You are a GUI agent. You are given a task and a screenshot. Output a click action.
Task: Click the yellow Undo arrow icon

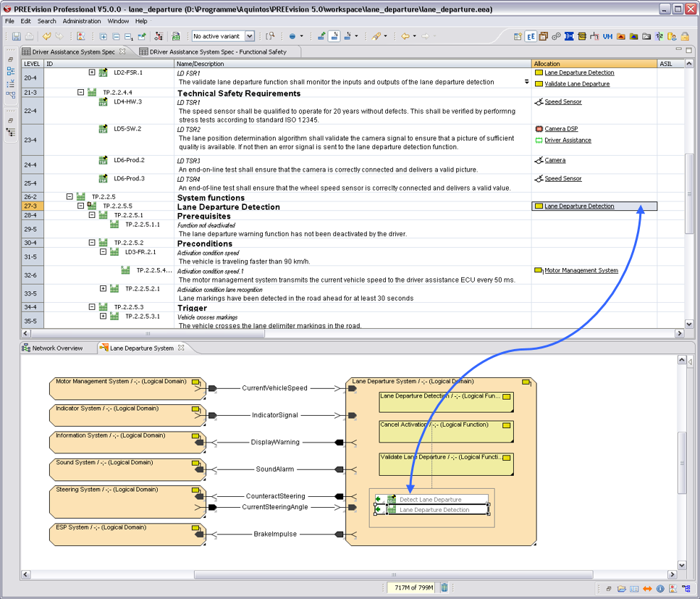pyautogui.click(x=46, y=36)
